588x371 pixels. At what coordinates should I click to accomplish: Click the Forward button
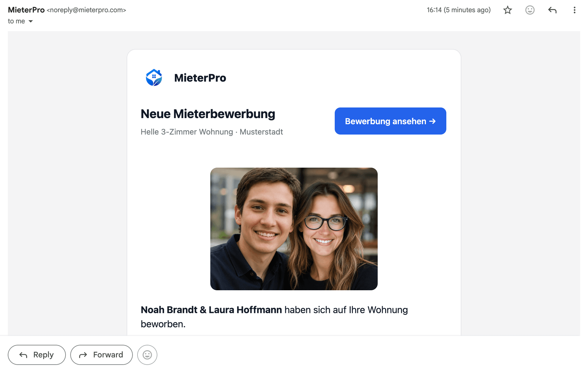[101, 355]
